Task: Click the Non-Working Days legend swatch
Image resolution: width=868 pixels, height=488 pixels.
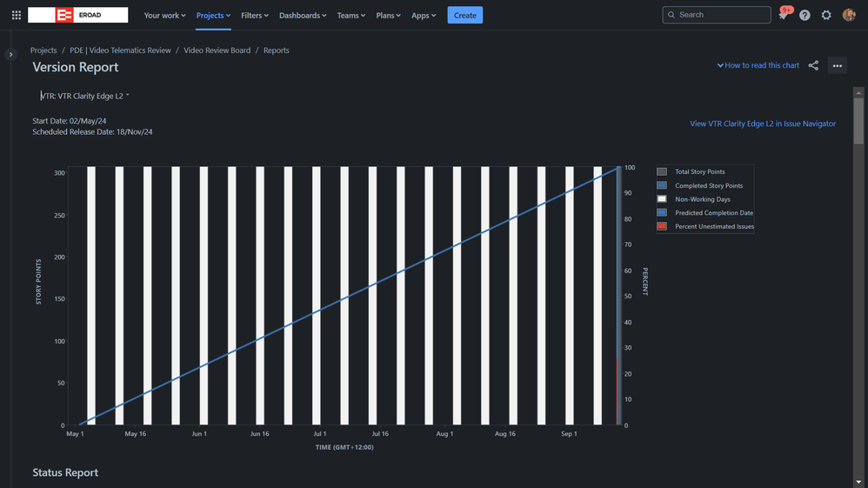Action: [662, 199]
